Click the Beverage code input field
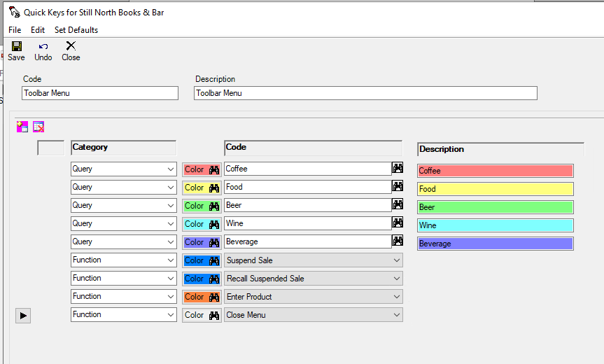The image size is (604, 364). tap(308, 241)
